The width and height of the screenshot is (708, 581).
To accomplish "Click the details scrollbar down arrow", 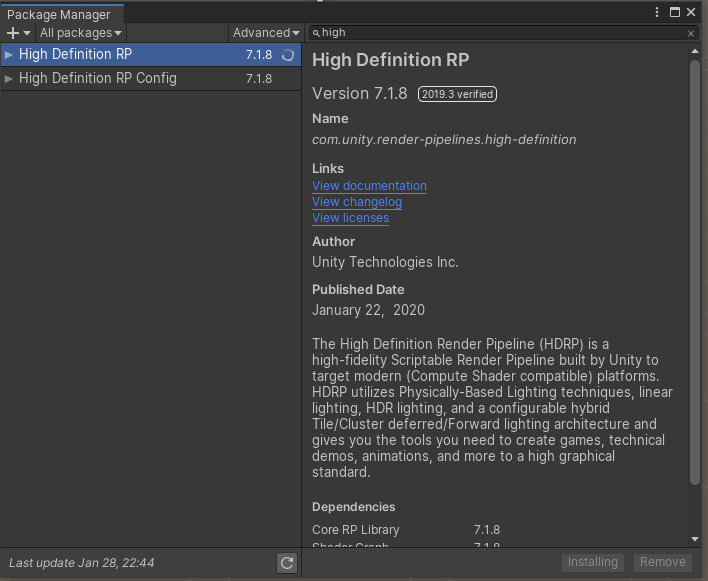I will click(x=695, y=539).
